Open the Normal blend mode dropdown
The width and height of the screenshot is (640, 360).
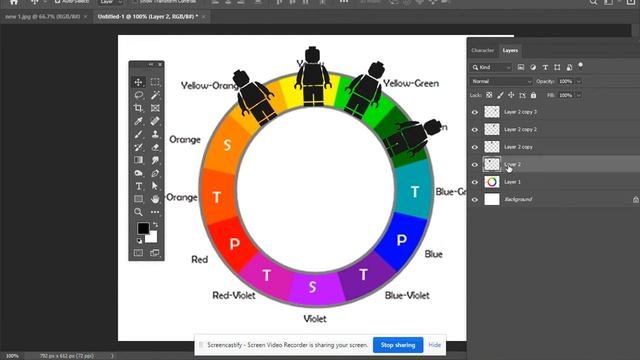[x=501, y=81]
